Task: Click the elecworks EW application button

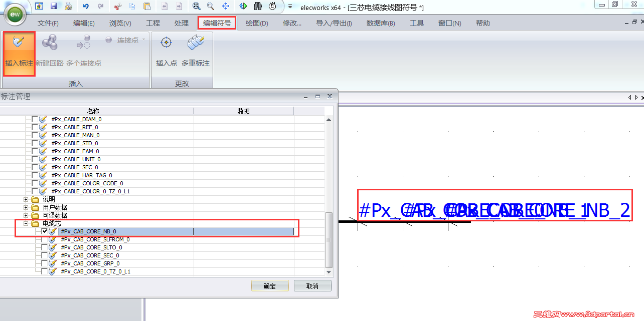Action: pyautogui.click(x=16, y=14)
